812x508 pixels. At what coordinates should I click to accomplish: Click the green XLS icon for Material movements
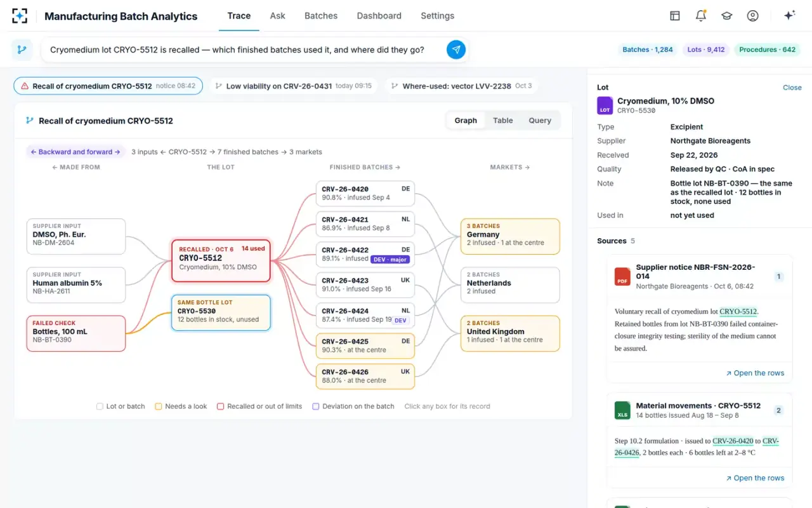(x=622, y=410)
